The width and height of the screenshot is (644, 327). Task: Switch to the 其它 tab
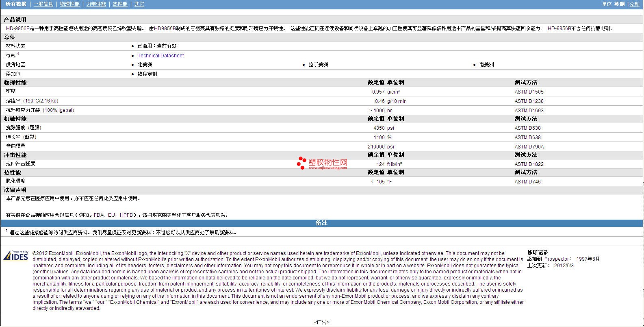139,4
